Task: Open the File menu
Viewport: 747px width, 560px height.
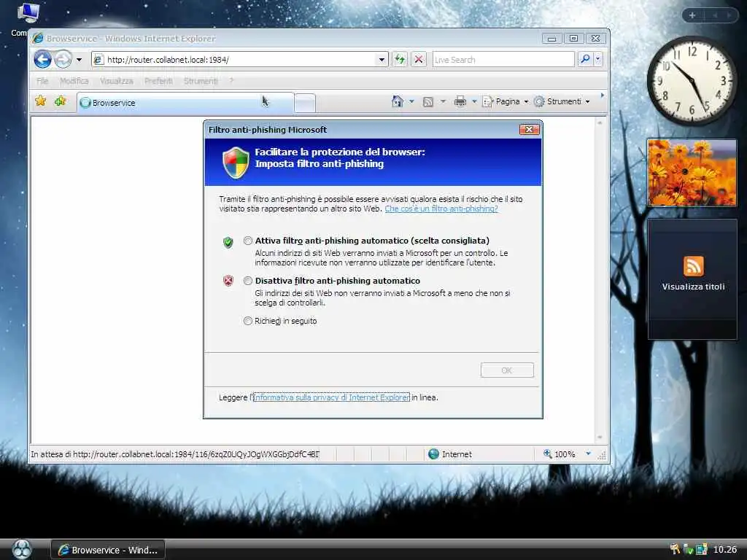Action: 42,81
